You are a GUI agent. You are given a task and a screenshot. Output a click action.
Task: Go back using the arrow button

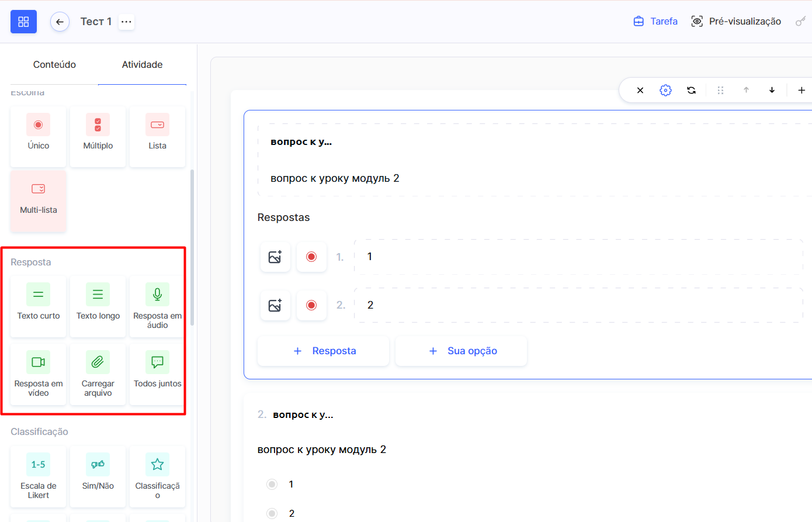60,22
